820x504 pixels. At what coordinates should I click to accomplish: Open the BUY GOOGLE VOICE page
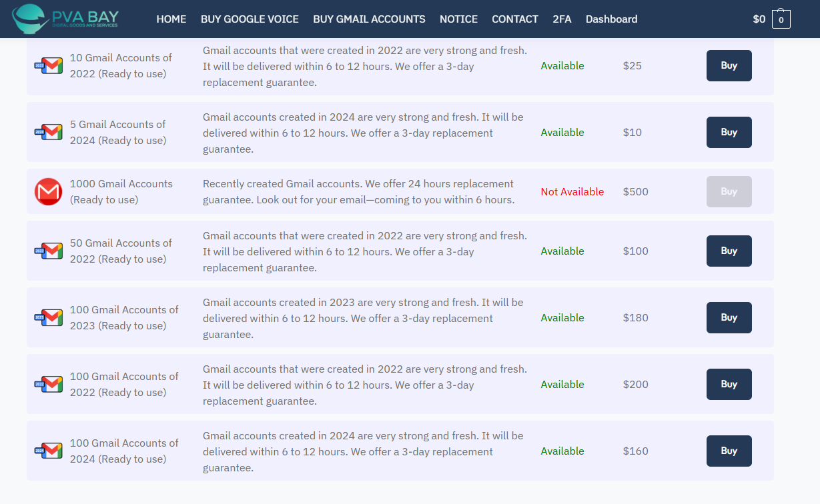[250, 19]
